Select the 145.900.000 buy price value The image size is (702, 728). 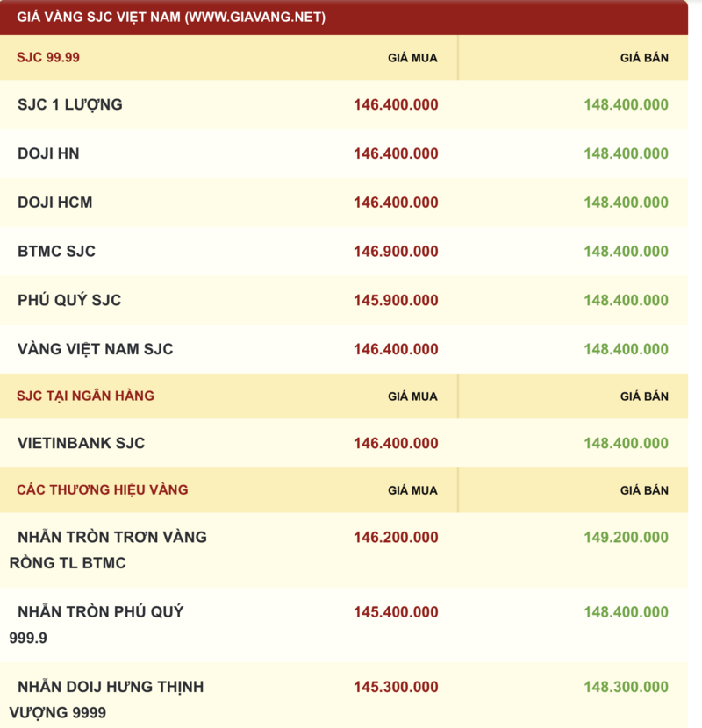396,301
